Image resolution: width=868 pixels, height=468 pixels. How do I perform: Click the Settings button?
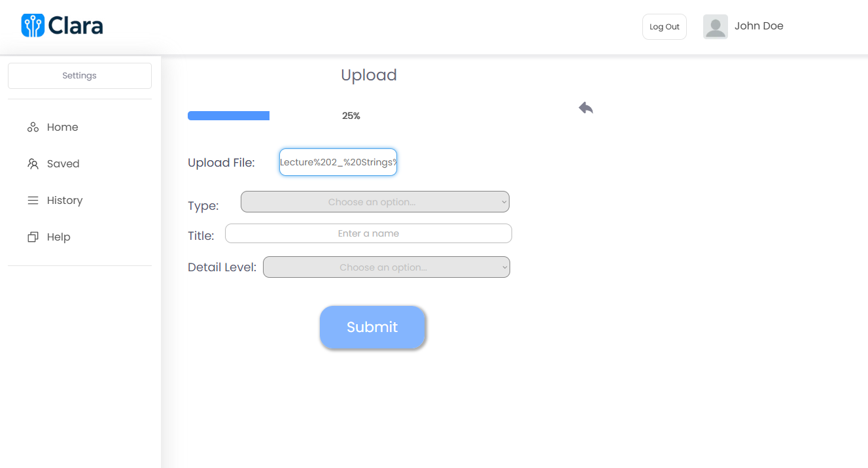(80, 76)
